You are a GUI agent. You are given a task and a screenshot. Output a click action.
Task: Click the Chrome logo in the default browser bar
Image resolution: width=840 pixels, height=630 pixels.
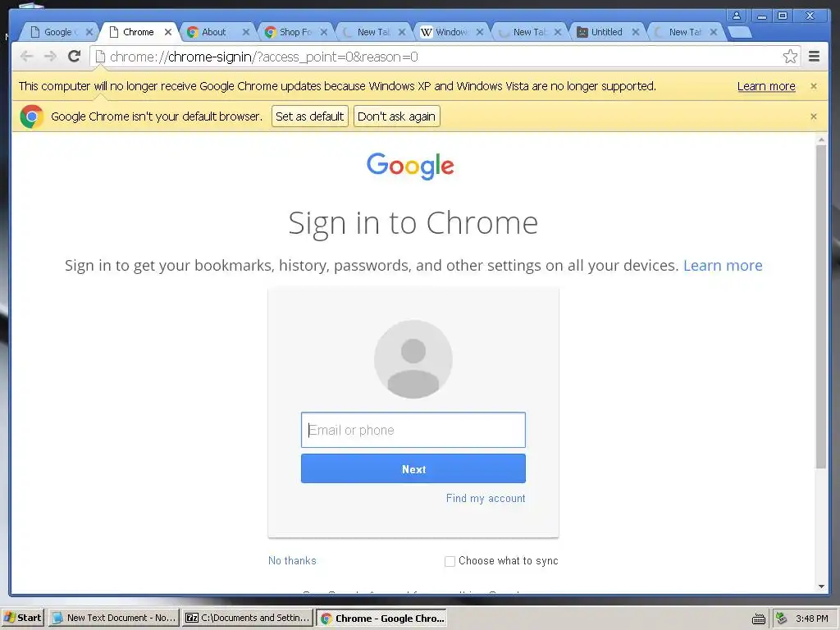[32, 116]
